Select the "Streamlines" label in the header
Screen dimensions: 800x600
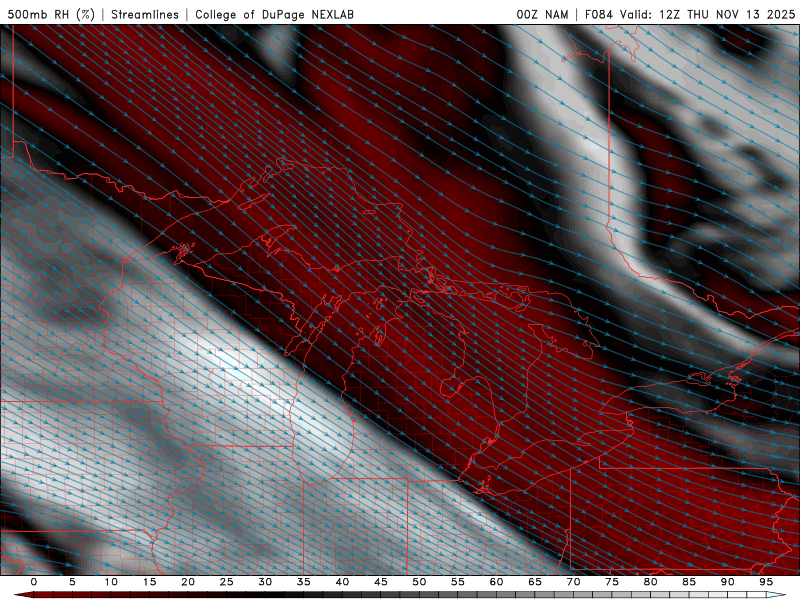[145, 14]
